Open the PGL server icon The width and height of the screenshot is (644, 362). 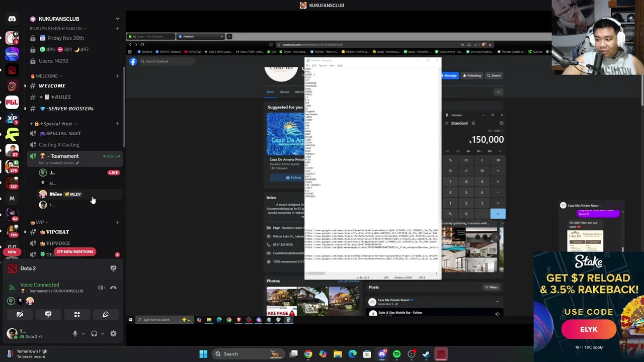point(12,102)
